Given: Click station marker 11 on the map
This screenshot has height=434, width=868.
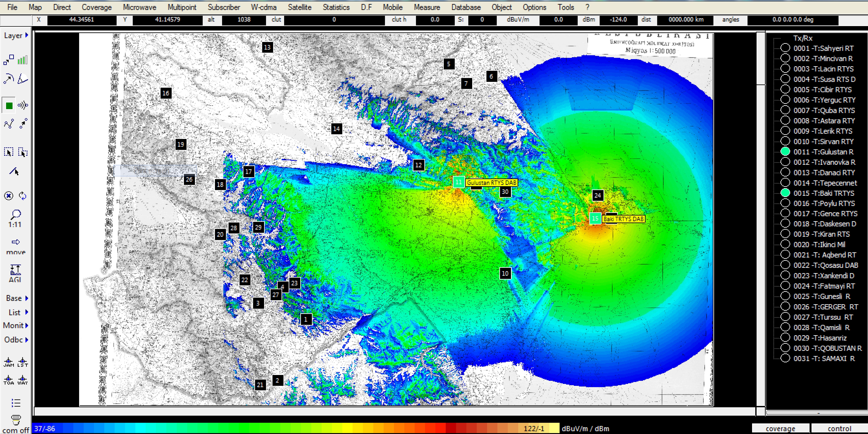Looking at the screenshot, I should pos(459,182).
